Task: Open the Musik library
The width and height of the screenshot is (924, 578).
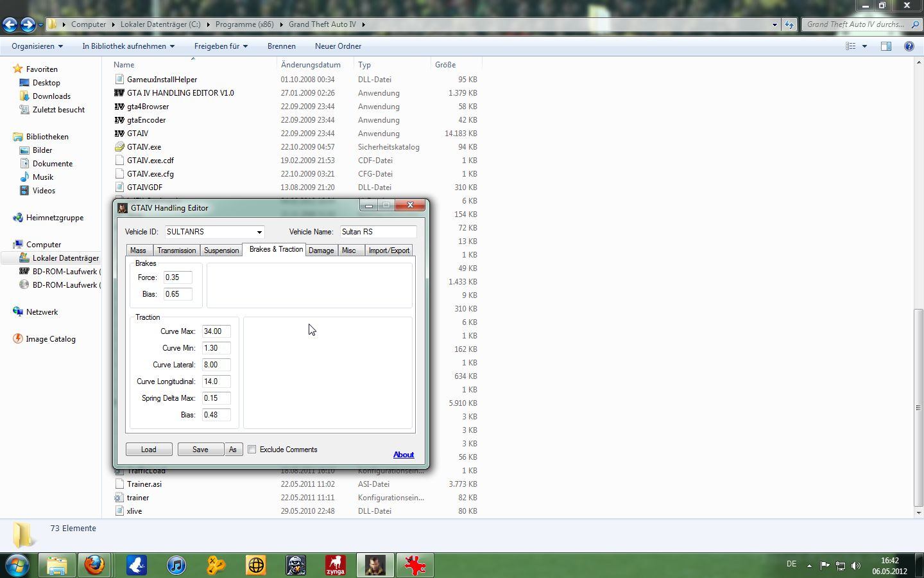Action: coord(43,177)
